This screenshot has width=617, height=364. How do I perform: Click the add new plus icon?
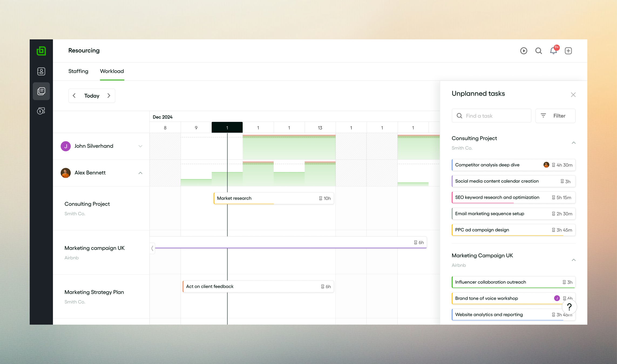pyautogui.click(x=568, y=51)
